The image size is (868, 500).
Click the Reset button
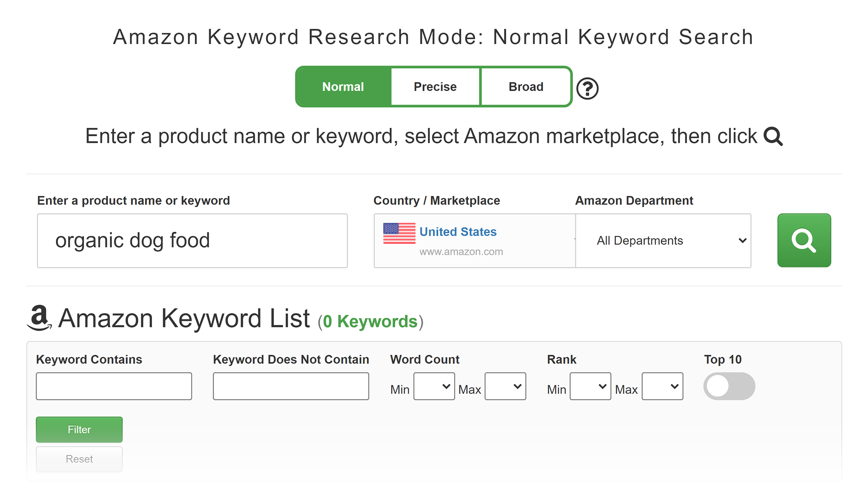(80, 459)
